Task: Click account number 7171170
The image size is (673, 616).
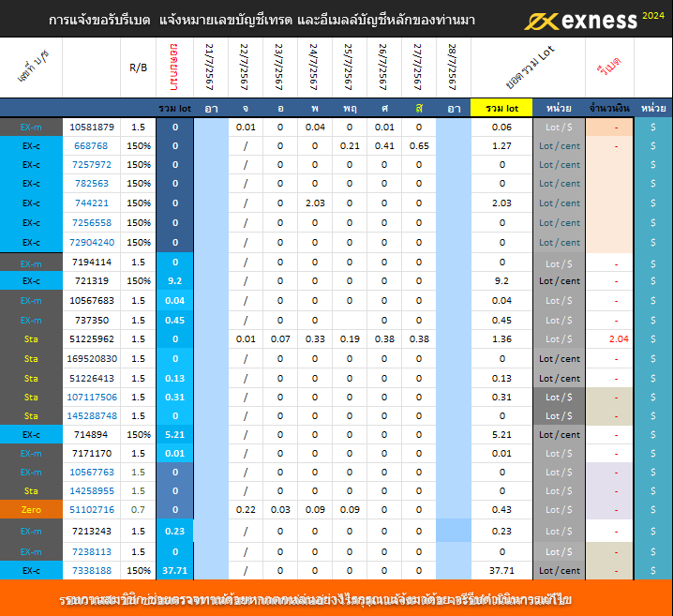Action: coord(92,453)
